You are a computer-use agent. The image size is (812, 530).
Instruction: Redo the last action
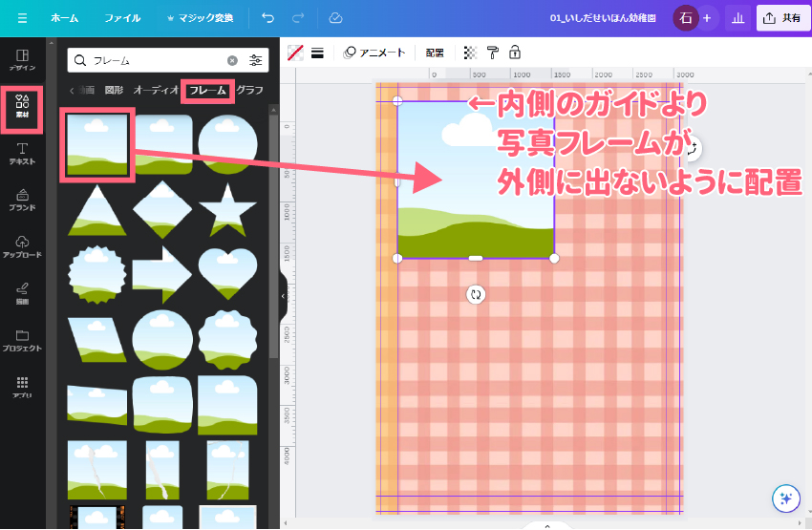coord(298,18)
